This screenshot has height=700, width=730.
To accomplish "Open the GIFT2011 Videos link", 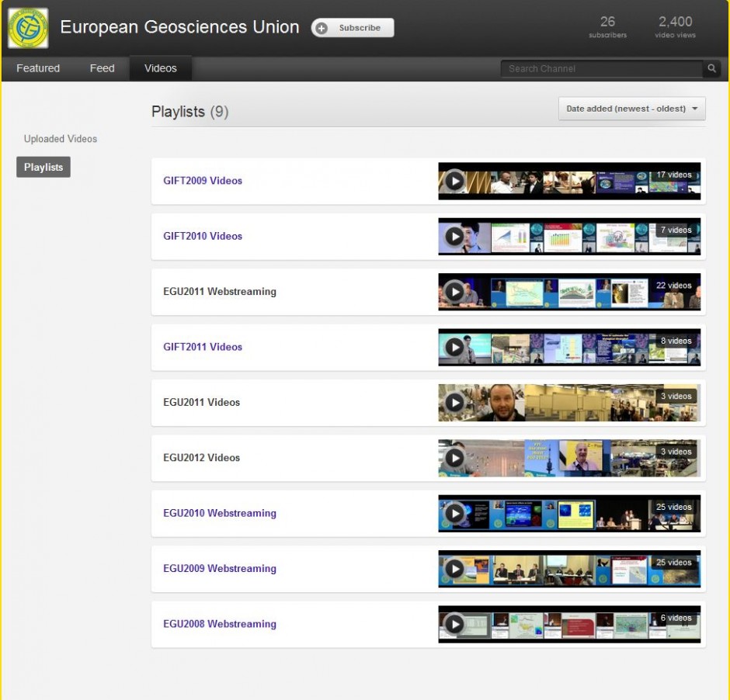I will [x=203, y=347].
